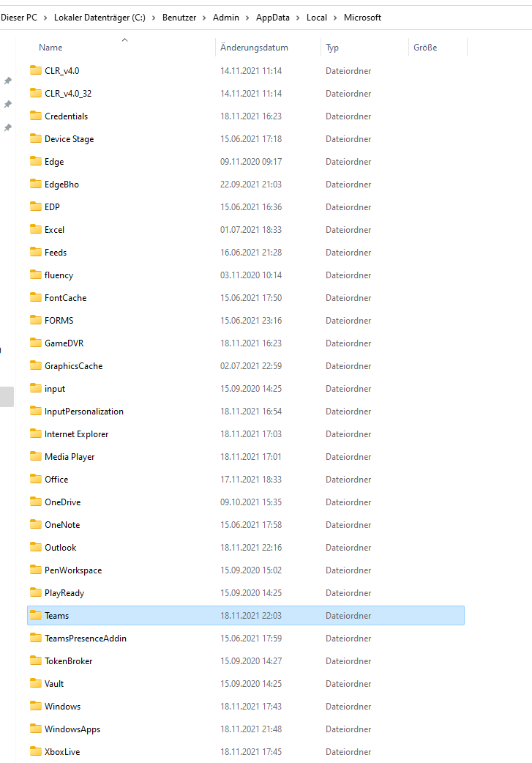Click the Edge folder icon
This screenshot has width=532, height=763.
36,161
